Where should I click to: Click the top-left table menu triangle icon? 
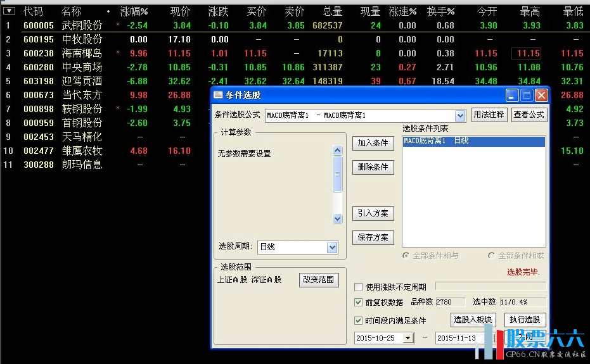click(x=8, y=11)
